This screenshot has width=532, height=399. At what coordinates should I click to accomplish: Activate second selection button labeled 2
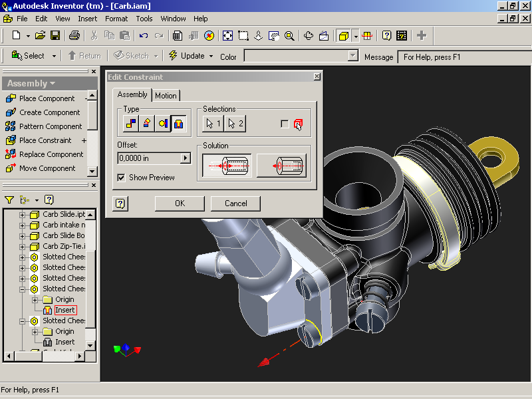(x=235, y=124)
